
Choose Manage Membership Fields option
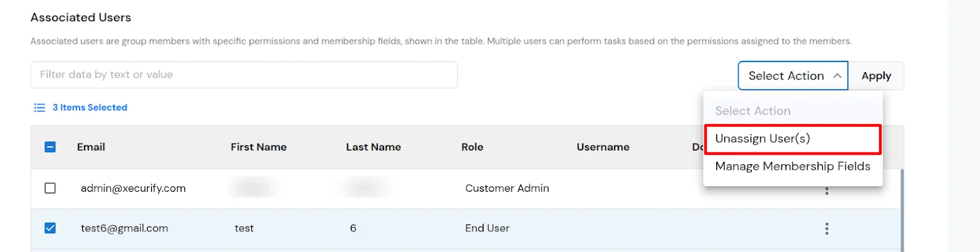coord(793,166)
